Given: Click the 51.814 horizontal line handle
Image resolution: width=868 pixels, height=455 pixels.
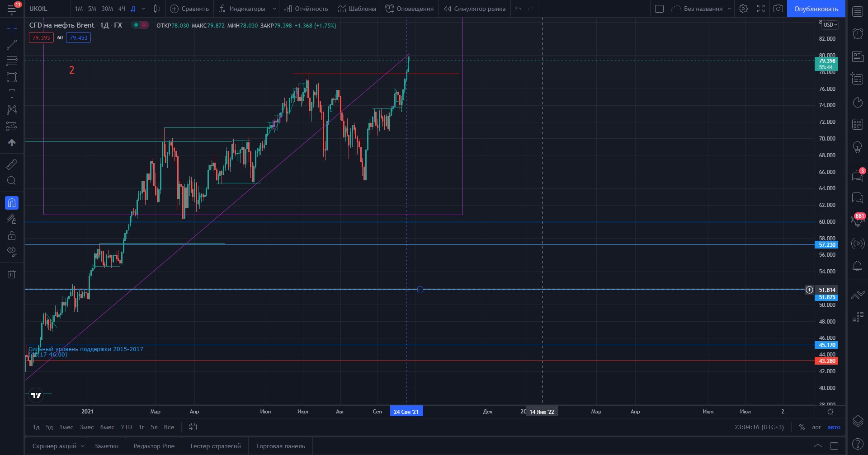Looking at the screenshot, I should tap(420, 290).
